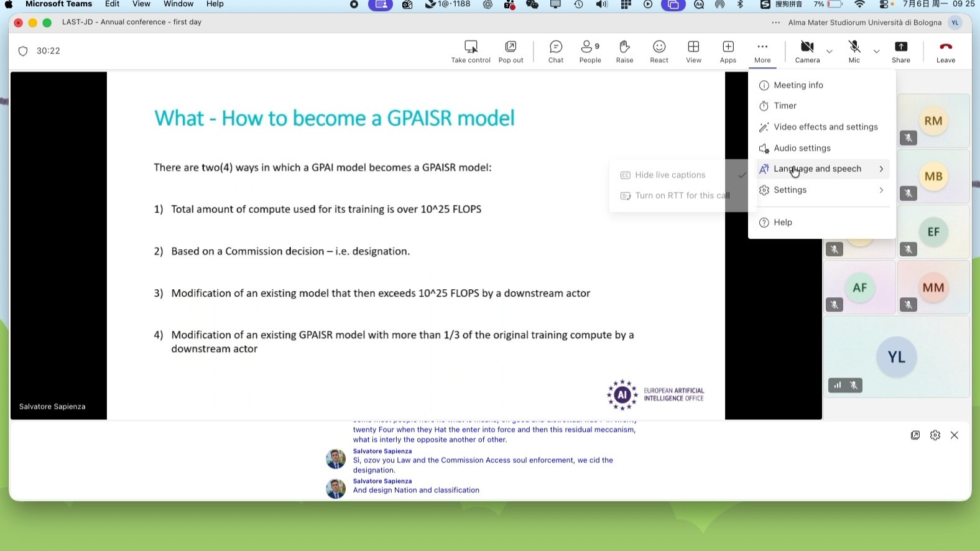
Task: Open the Apps panel
Action: (x=728, y=52)
